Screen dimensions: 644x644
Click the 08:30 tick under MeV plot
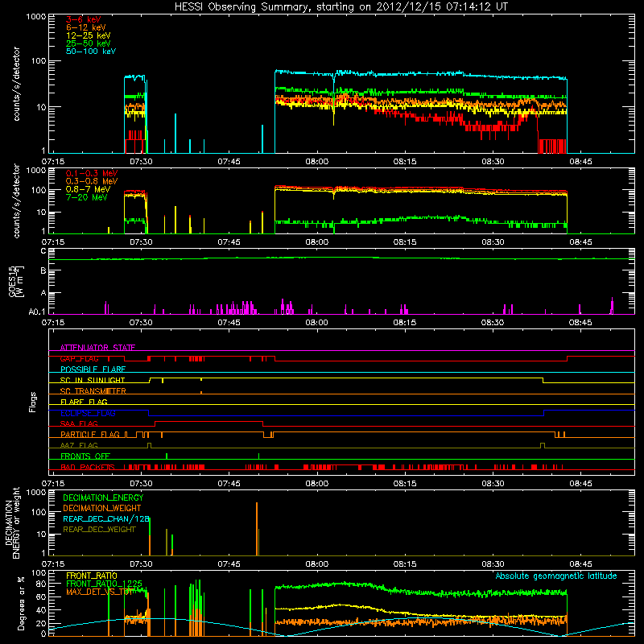(493, 242)
